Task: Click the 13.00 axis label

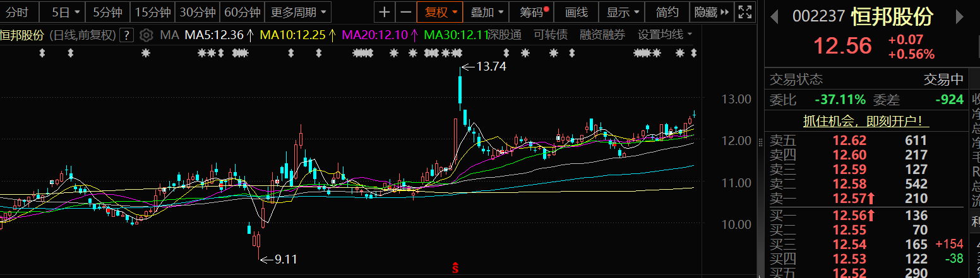Action: tap(736, 99)
